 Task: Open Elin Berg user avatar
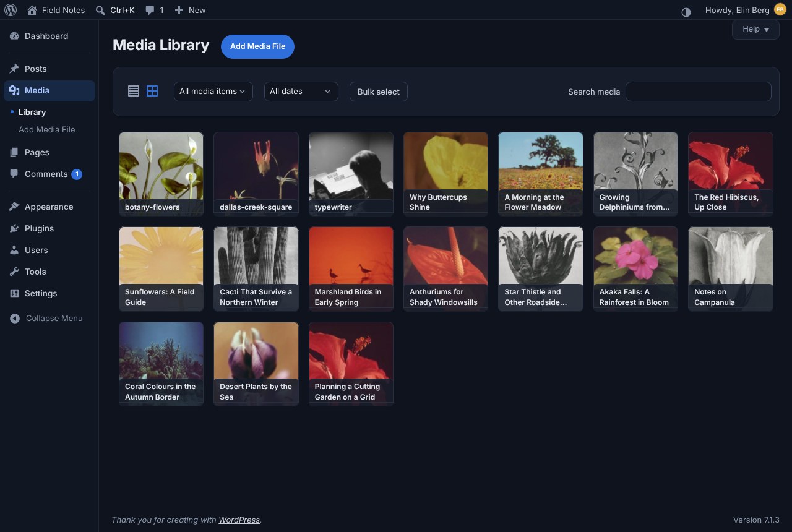780,10
